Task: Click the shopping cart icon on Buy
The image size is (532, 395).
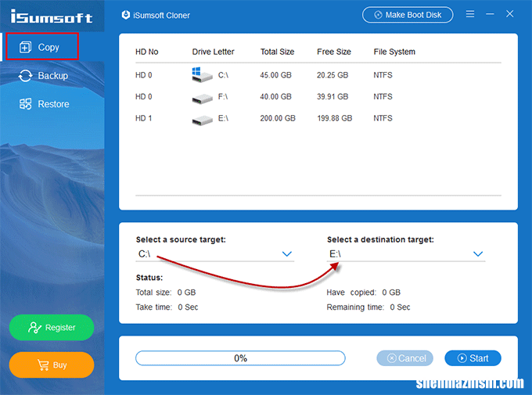Action: [43, 364]
